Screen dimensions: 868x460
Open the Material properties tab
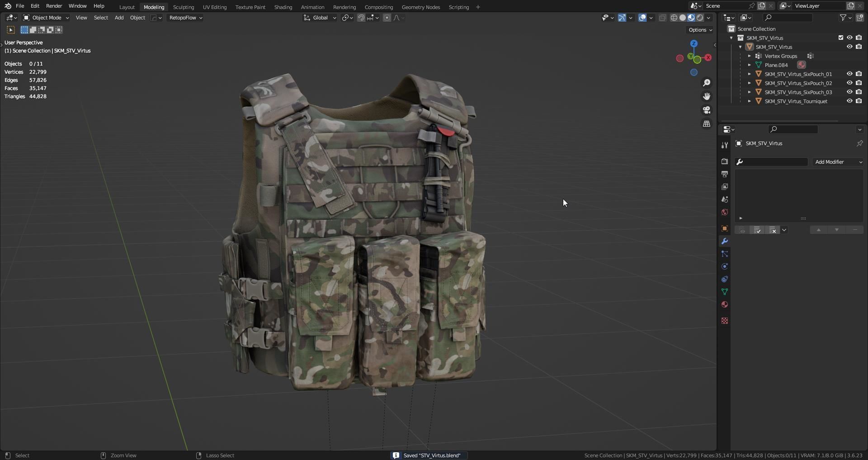pos(725,304)
